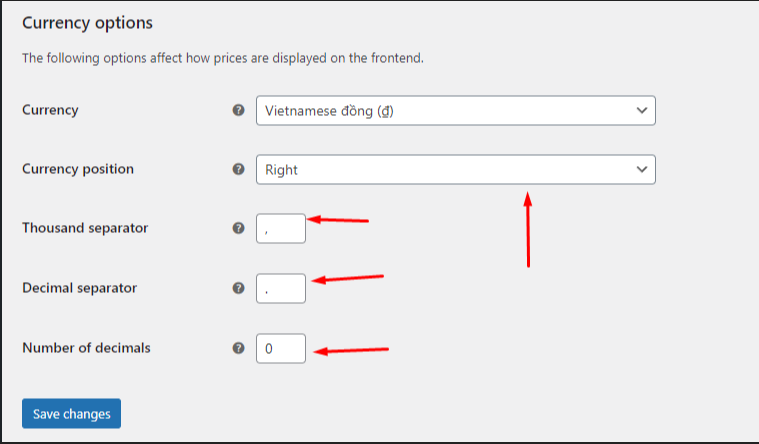Click the Number of decimals label

click(x=86, y=348)
